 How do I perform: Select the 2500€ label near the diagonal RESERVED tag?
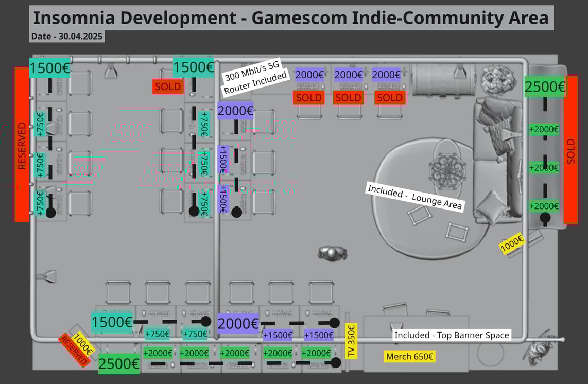[x=119, y=363]
